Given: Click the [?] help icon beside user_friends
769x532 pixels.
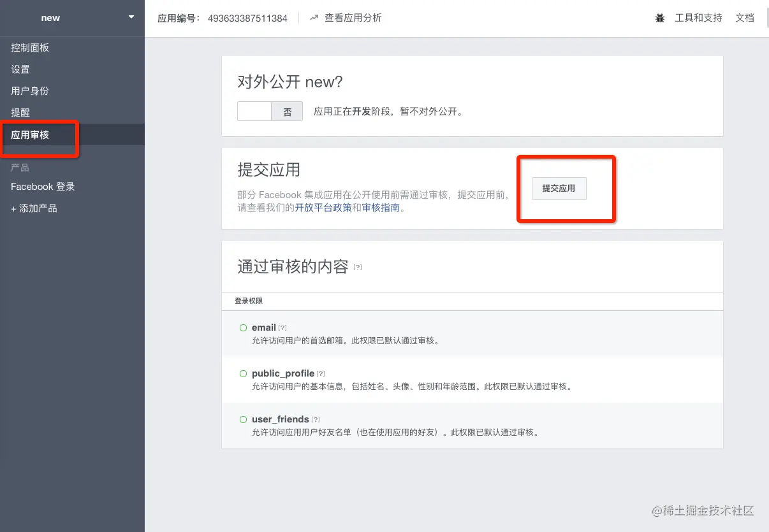Looking at the screenshot, I should 316,419.
